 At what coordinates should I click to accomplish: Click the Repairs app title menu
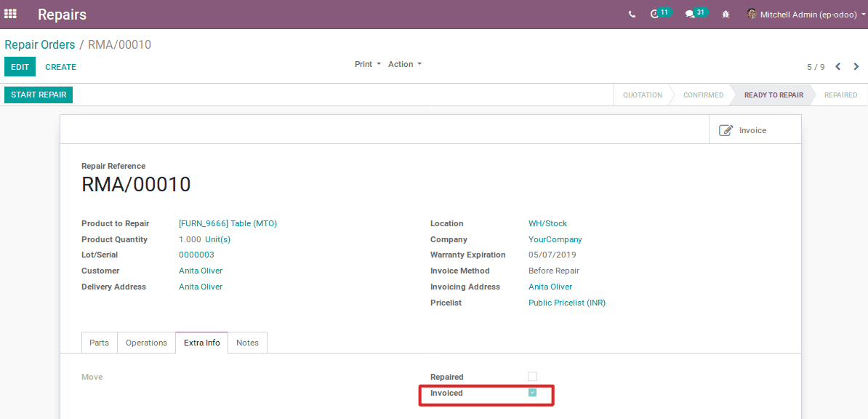(62, 15)
